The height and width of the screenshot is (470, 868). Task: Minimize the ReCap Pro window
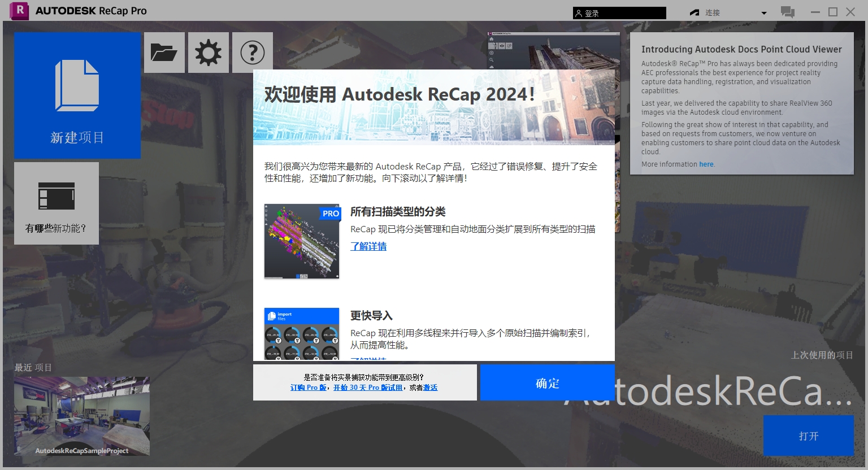(x=815, y=12)
